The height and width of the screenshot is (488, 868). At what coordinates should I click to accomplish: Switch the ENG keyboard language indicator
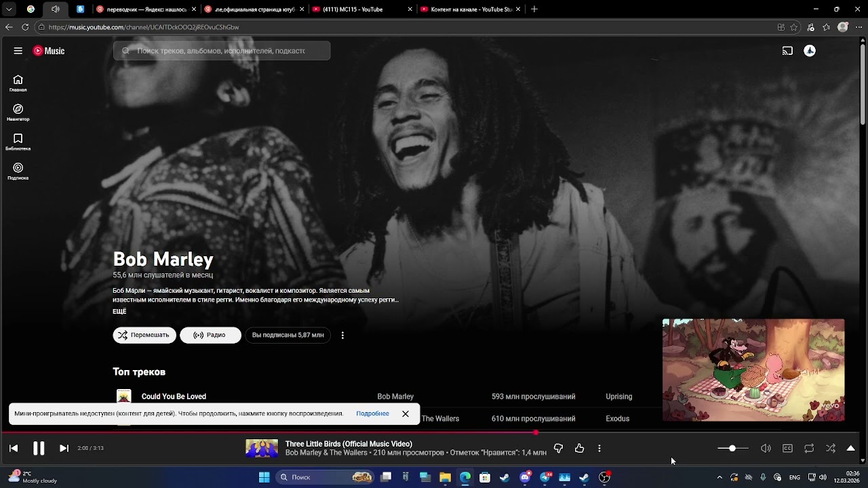[795, 477]
